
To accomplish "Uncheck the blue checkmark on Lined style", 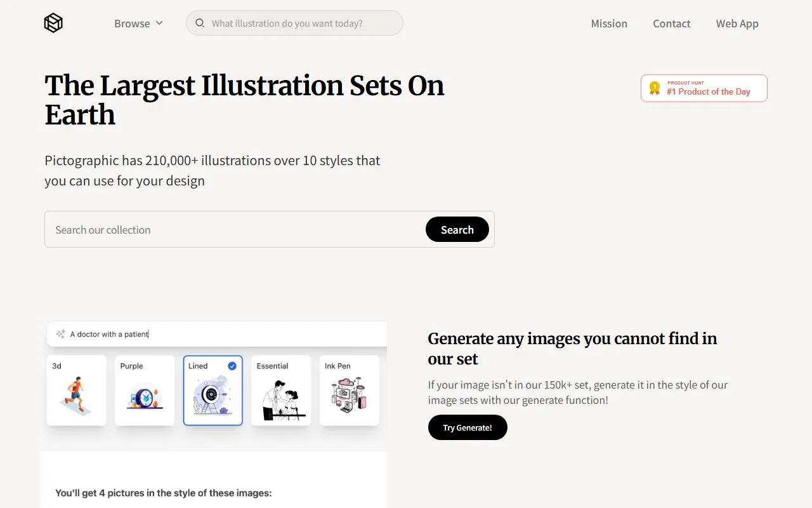I will click(x=232, y=366).
